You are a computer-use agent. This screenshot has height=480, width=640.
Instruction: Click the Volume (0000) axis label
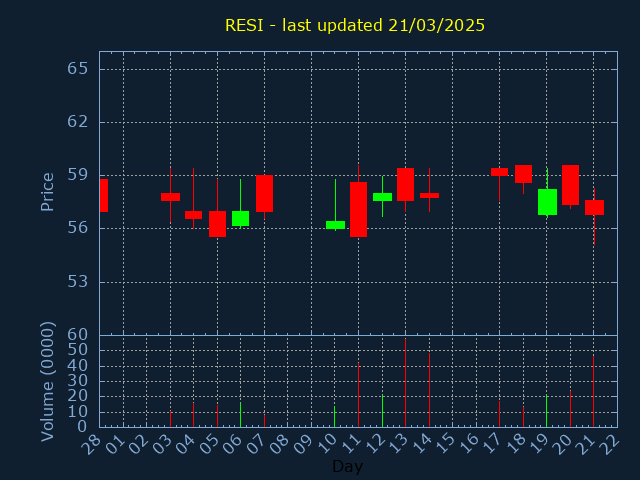(47, 382)
